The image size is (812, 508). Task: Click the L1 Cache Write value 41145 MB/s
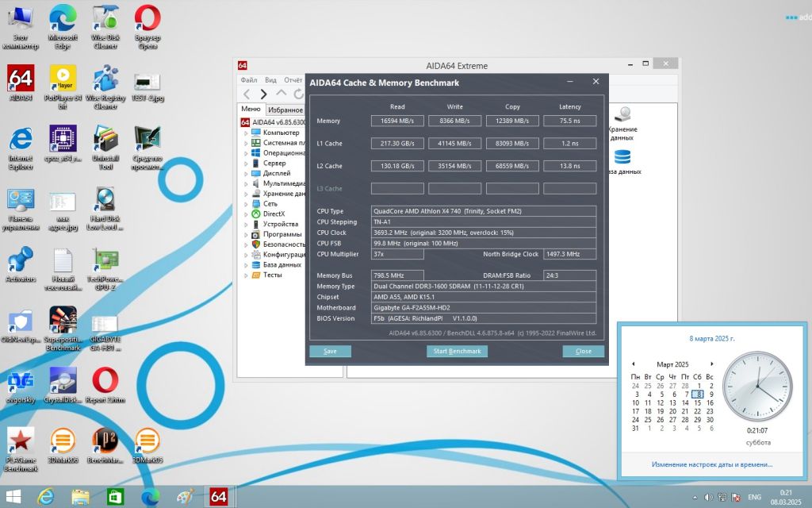454,144
